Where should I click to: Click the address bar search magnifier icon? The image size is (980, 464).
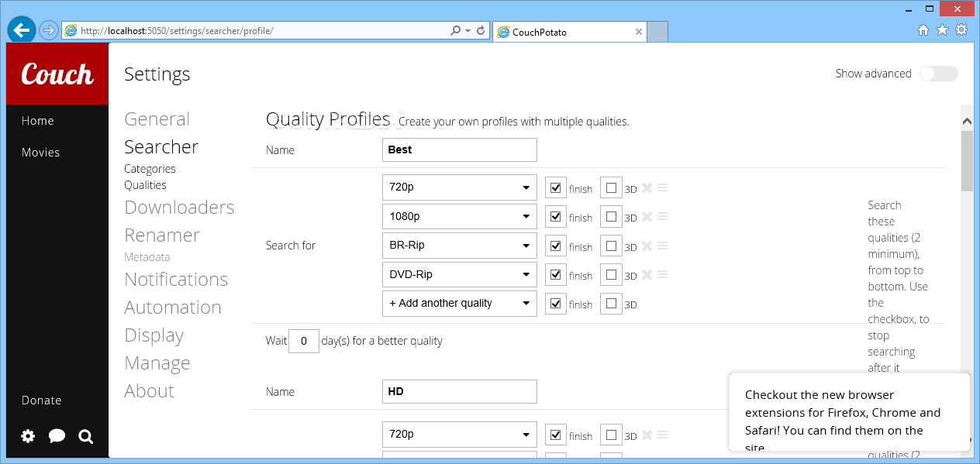(456, 31)
